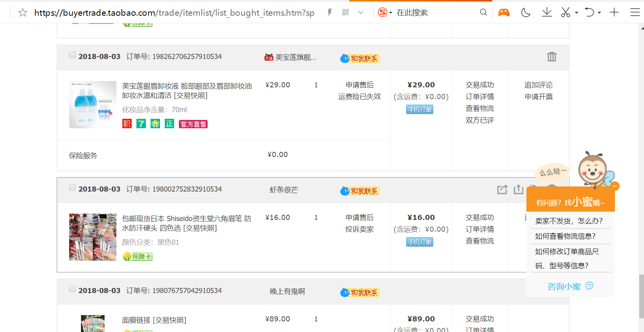This screenshot has height=332, width=644.
Task: Click 申请售后 for 美宝莲 order
Action: [x=360, y=85]
